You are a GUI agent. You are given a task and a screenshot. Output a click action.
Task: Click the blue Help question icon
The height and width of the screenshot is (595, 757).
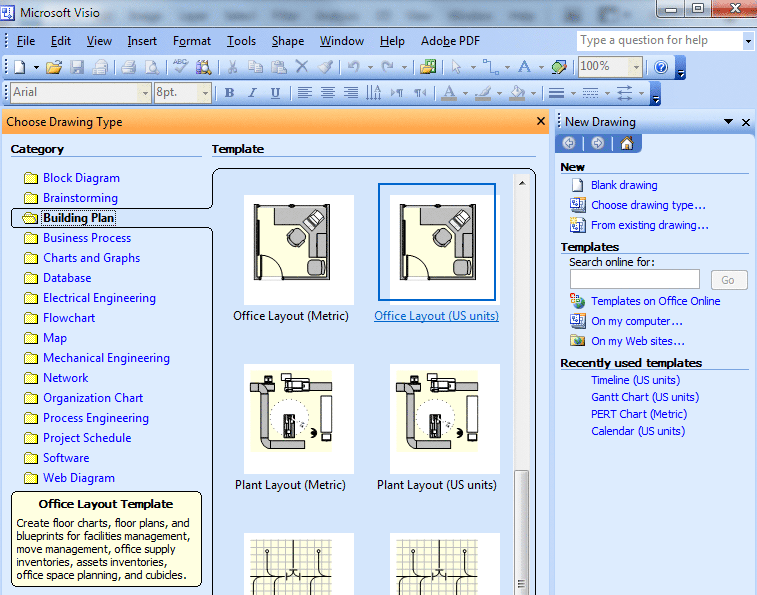661,67
